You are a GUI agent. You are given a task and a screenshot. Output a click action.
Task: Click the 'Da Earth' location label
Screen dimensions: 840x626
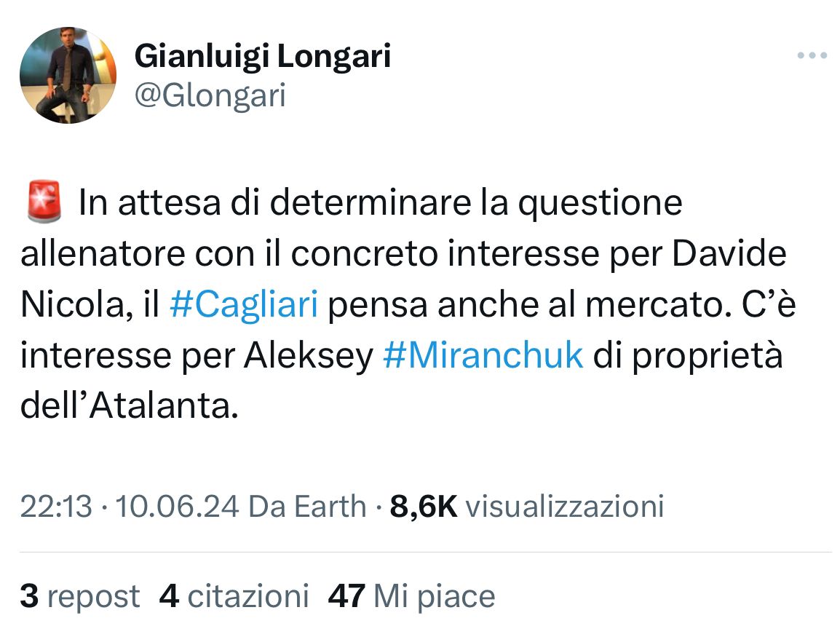pos(307,506)
